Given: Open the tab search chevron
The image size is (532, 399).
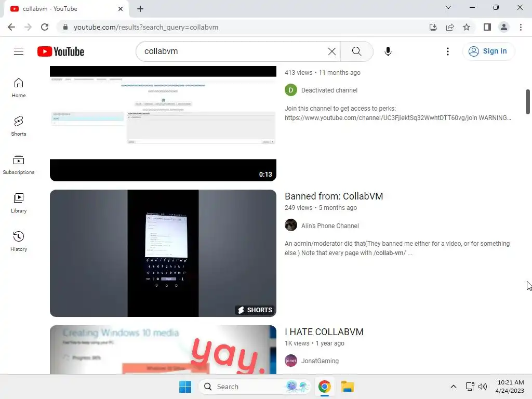Looking at the screenshot, I should [448, 7].
